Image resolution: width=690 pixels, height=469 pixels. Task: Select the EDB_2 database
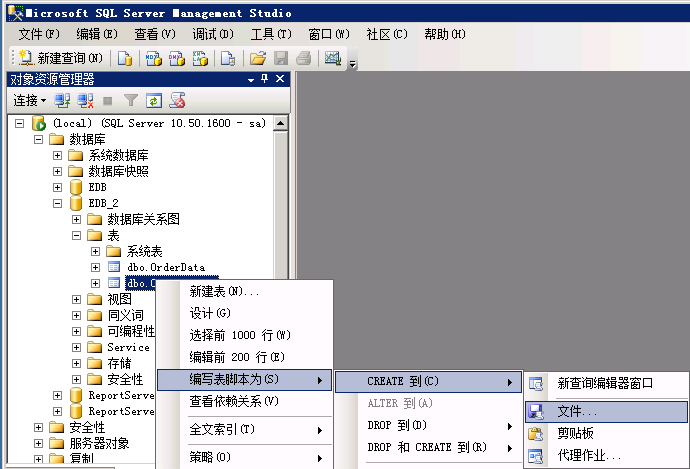point(103,203)
